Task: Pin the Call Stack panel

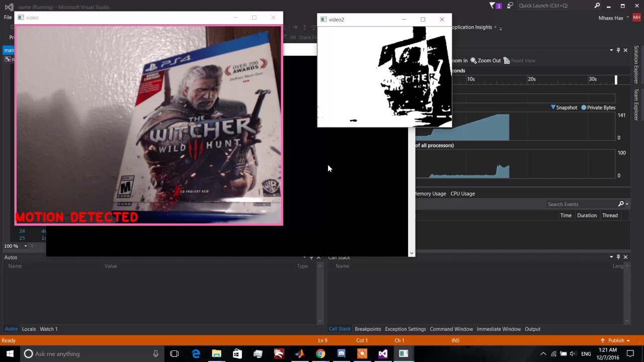Action: (618, 257)
